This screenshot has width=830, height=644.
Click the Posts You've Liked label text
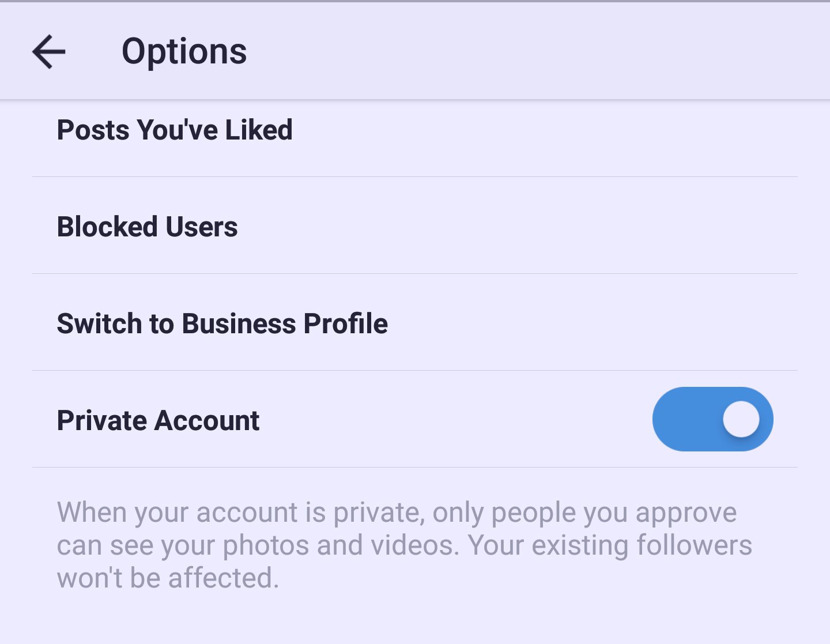click(174, 130)
